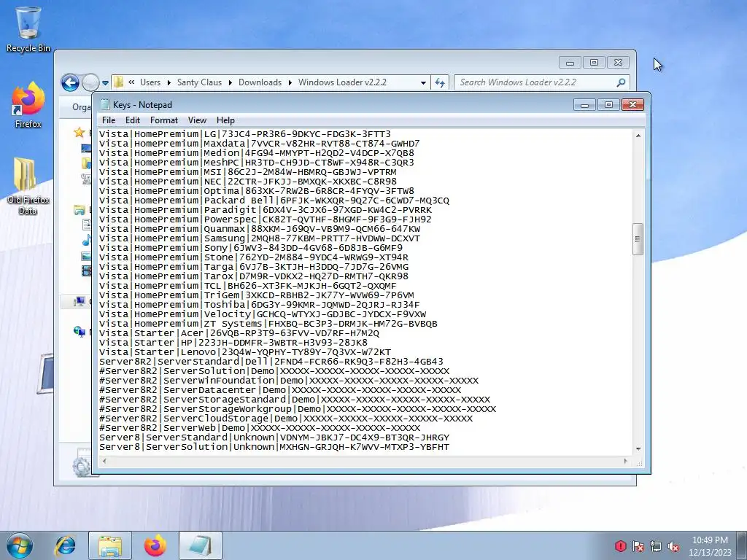Go to Users in the breadcrumb
The height and width of the screenshot is (560, 747).
point(150,82)
